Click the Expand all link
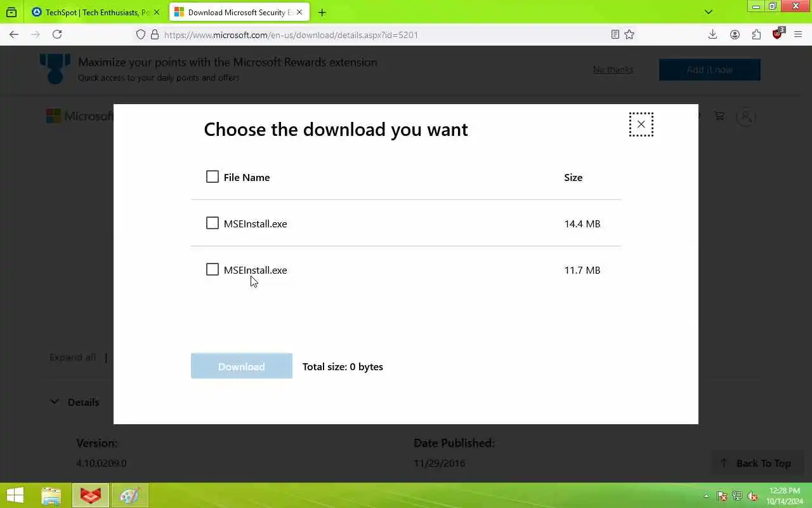Viewport: 812px width, 508px height. (72, 357)
